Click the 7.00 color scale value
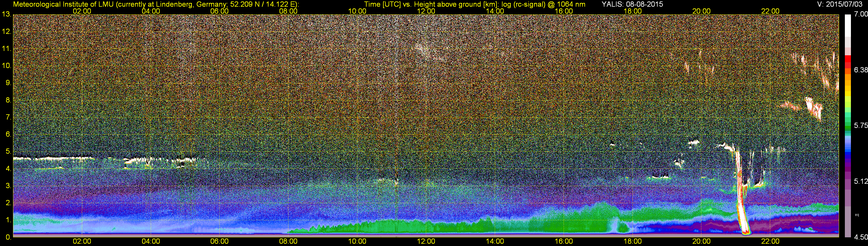Image resolution: width=868 pixels, height=246 pixels. pos(860,14)
